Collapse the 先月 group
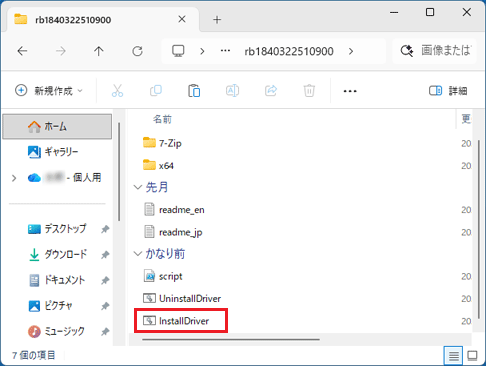 point(138,187)
